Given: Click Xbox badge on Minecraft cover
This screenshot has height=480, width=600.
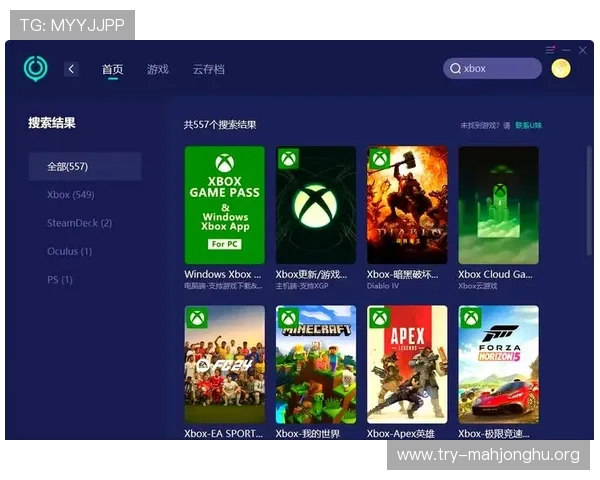Looking at the screenshot, I should 288,317.
